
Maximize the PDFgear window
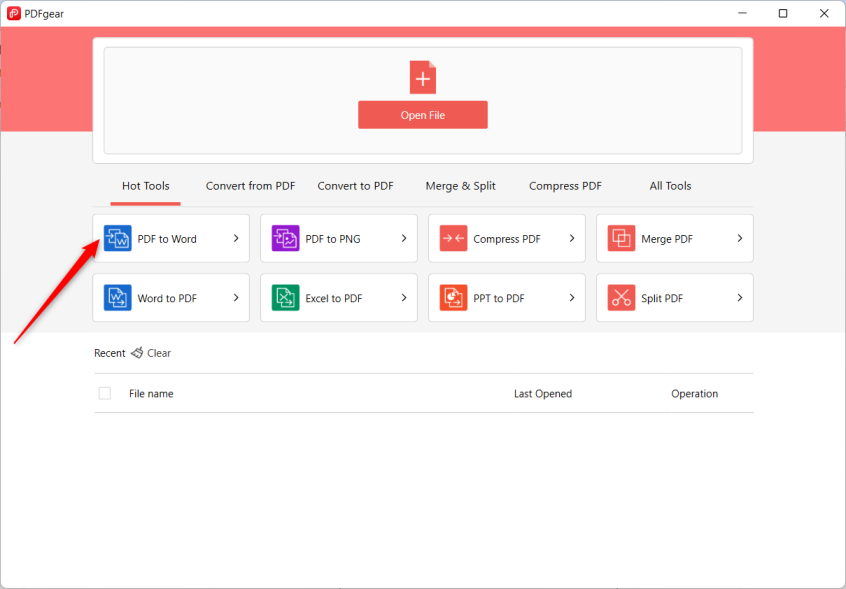click(783, 13)
